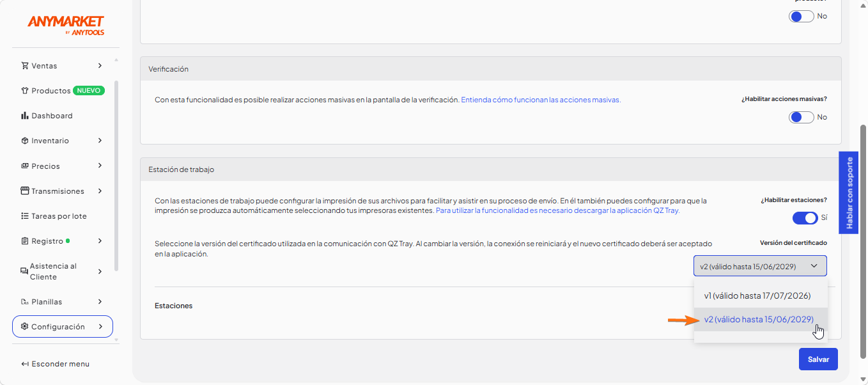Click the Planillas spreadsheet icon

point(25,302)
